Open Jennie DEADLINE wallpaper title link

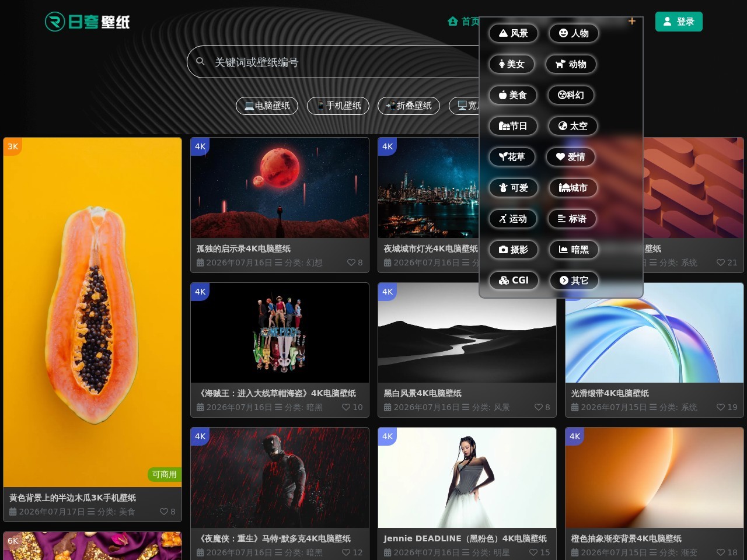[x=465, y=538]
